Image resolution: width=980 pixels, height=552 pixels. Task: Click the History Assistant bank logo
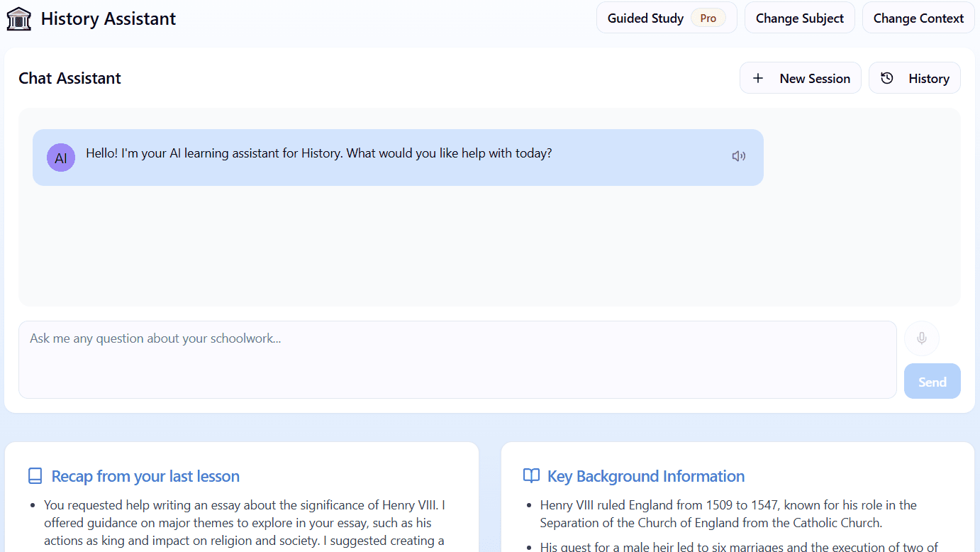[x=19, y=18]
